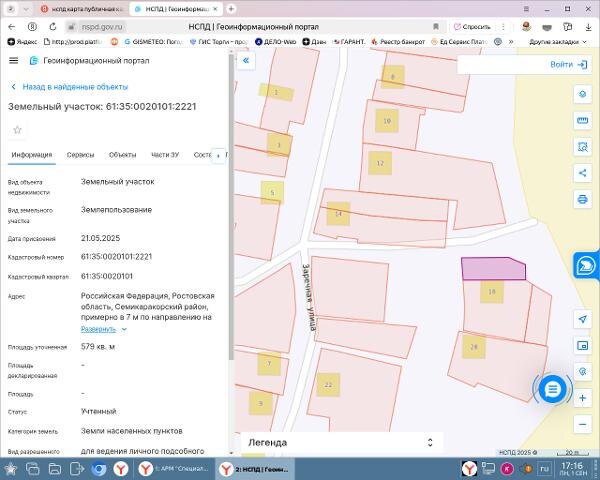
Task: Click the 579 кв. м area value
Action: coord(98,347)
